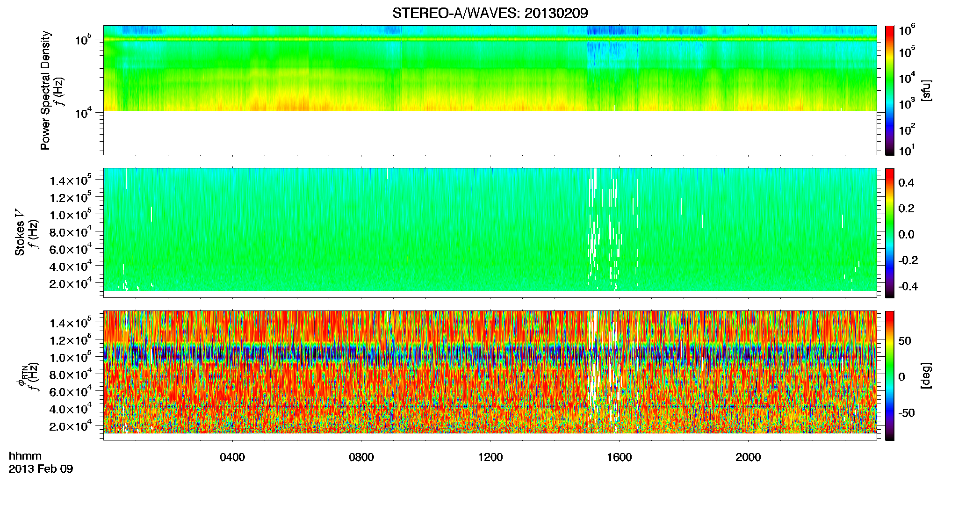Click "2.0×10^4" on the φRTN y-axis
The image size is (980, 505).
[71, 426]
